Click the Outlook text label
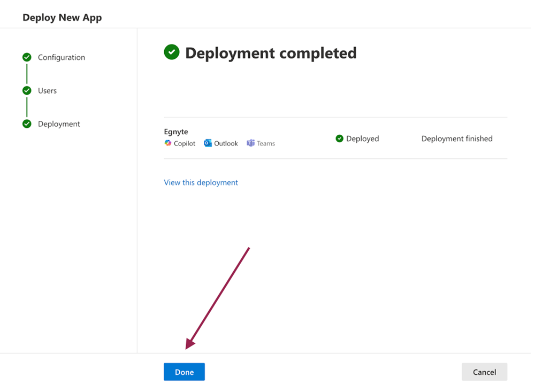The height and width of the screenshot is (392, 535). [226, 143]
